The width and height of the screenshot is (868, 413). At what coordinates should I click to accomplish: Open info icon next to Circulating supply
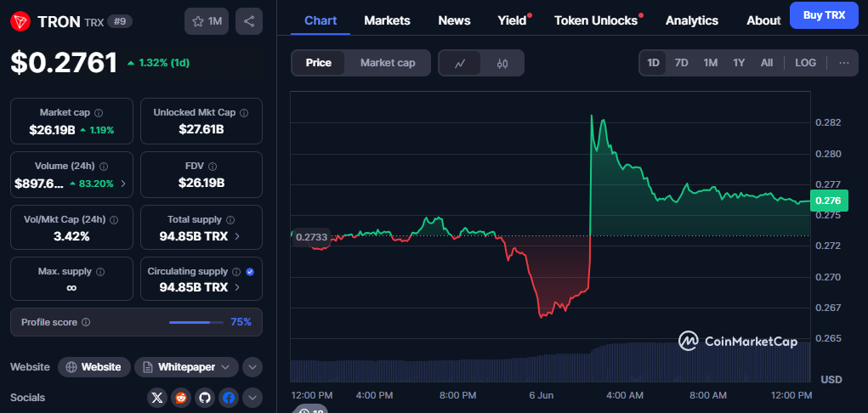(236, 272)
